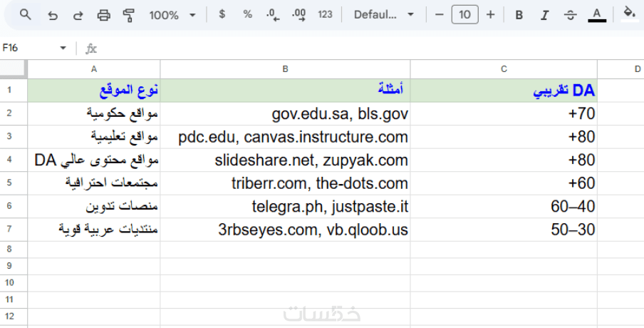The height and width of the screenshot is (328, 644).
Task: Select cell 'telegra.ph, justpaste.it'
Action: 285,206
